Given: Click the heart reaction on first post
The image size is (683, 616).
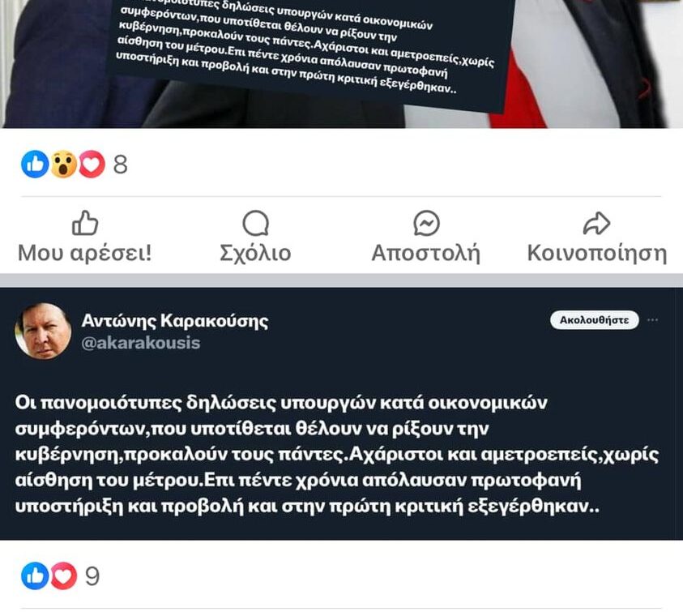Looking at the screenshot, I should click(92, 165).
